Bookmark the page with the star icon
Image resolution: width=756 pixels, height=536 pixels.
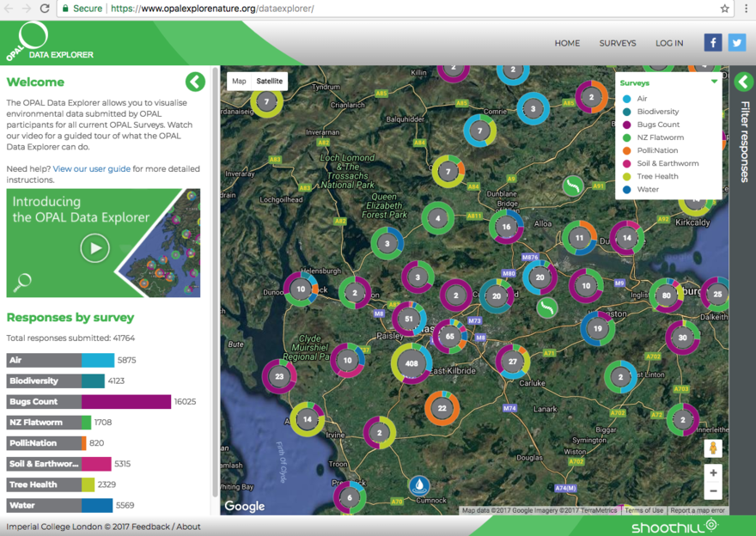(x=724, y=9)
